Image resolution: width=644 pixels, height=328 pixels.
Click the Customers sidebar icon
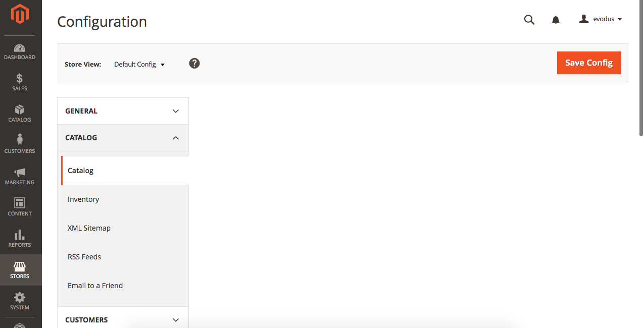point(20,143)
